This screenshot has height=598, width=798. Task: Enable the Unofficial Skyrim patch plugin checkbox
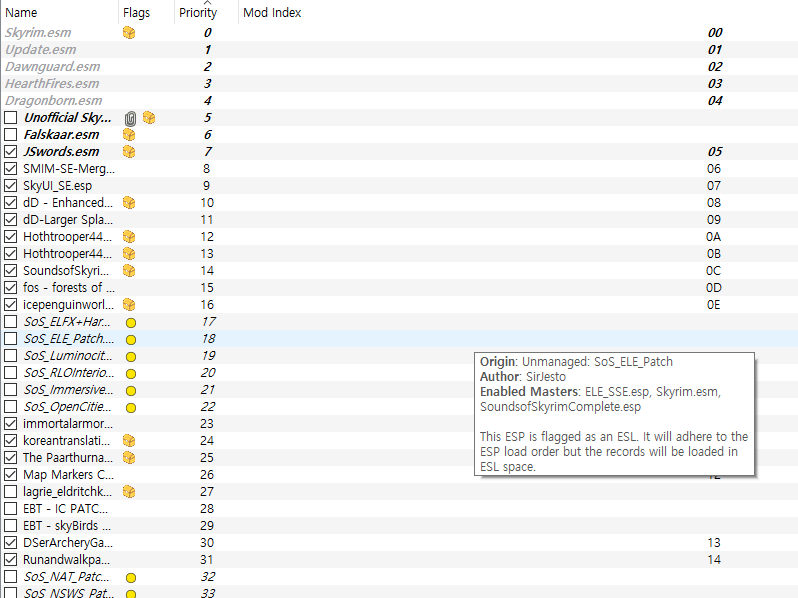(x=11, y=118)
